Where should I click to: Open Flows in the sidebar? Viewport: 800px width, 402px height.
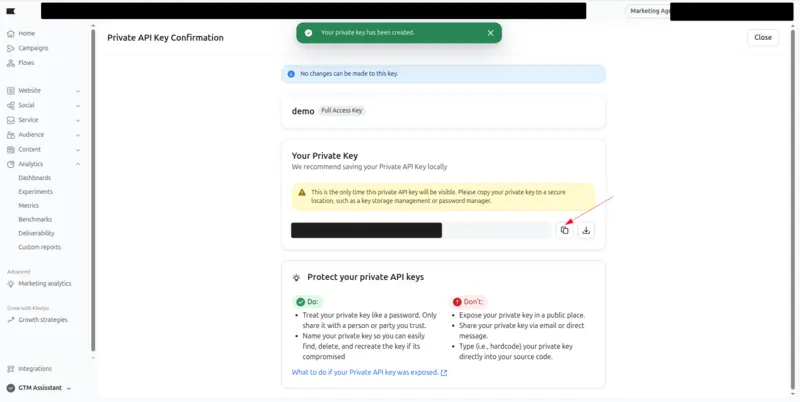tap(26, 63)
